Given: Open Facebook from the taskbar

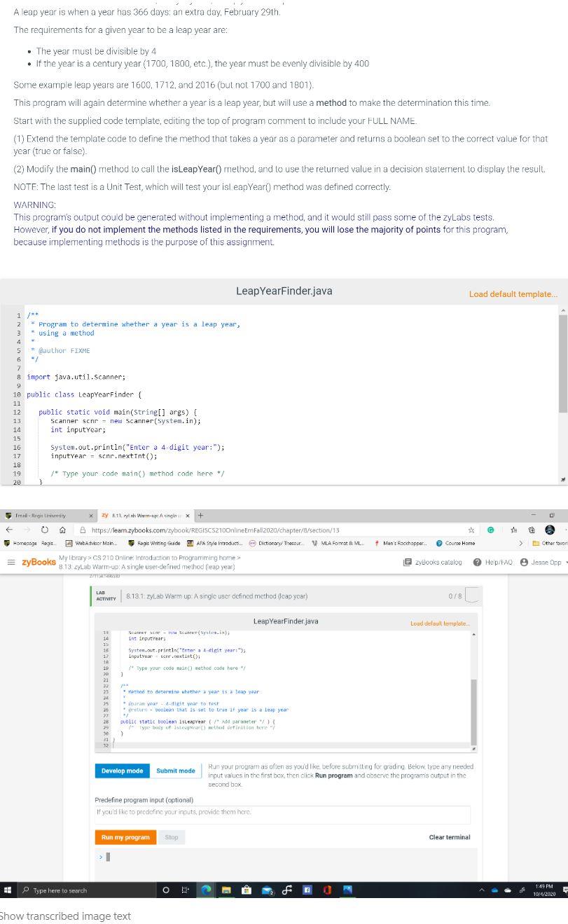Looking at the screenshot, I should pos(307,890).
